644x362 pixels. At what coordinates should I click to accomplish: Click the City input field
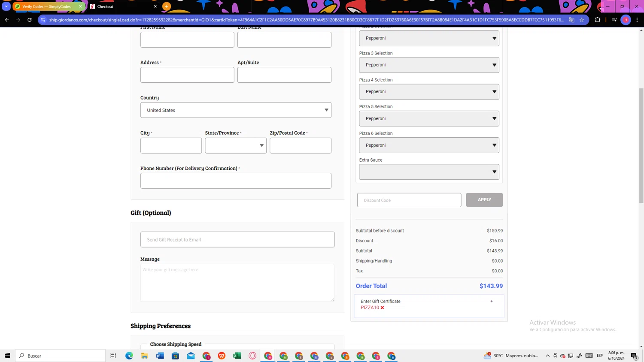[171, 145]
